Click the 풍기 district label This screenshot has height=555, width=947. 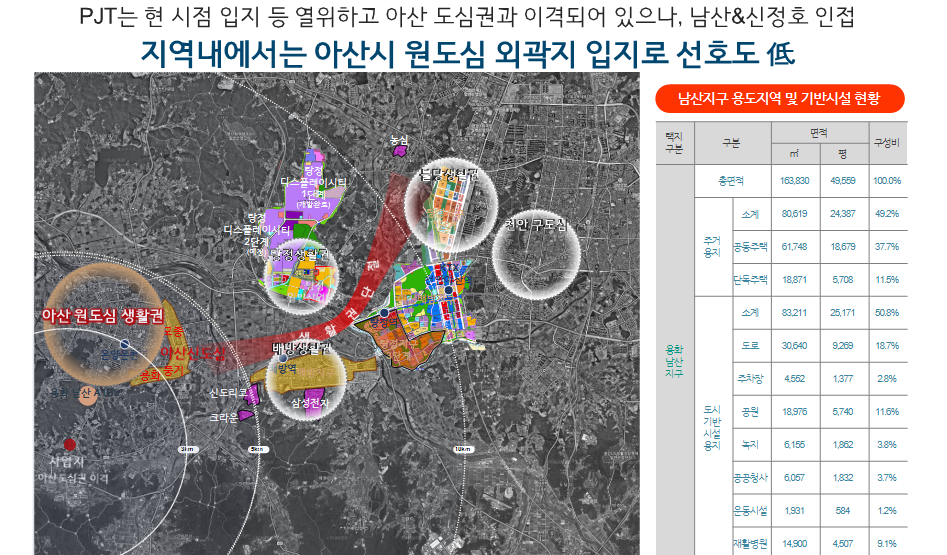click(x=173, y=369)
